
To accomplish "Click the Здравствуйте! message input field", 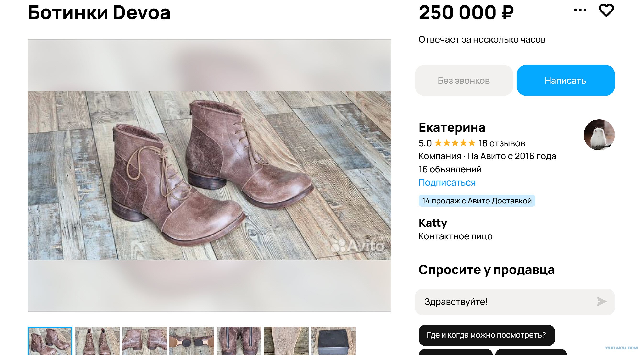I will [x=515, y=302].
